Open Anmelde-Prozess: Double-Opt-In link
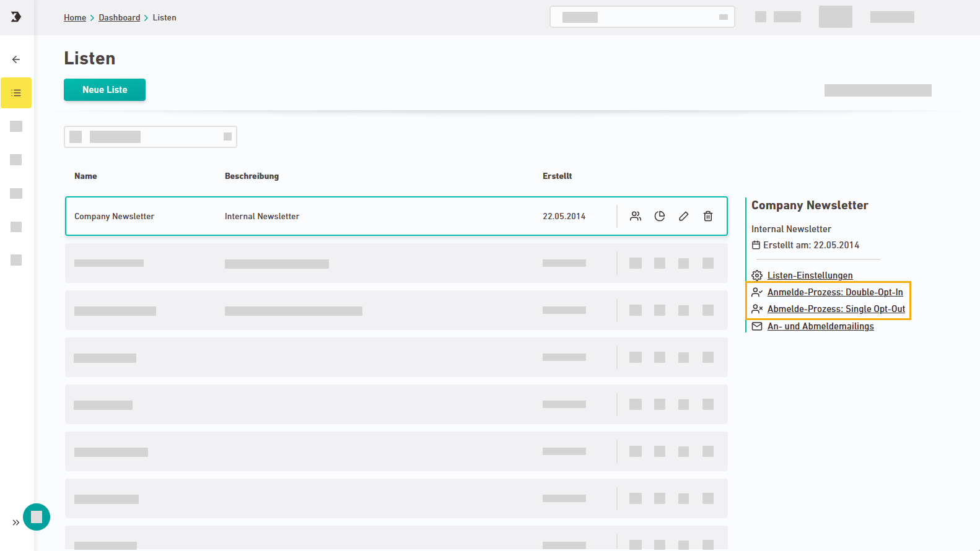The image size is (980, 551). [834, 292]
